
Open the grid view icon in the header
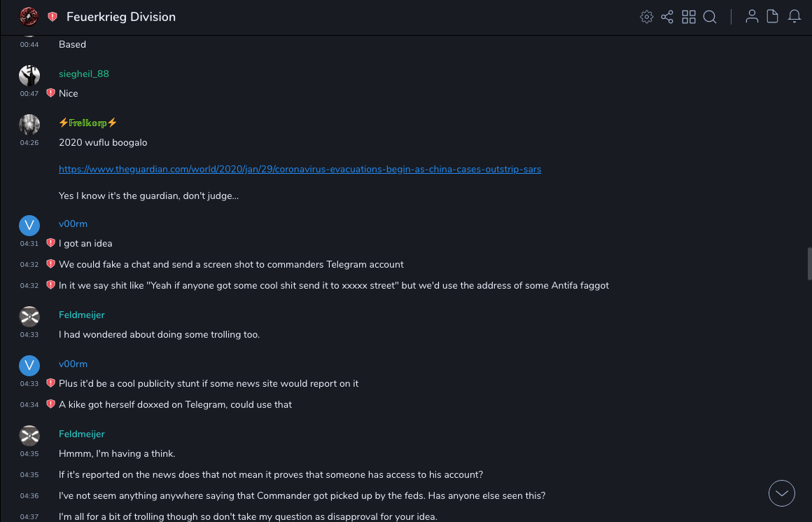click(689, 17)
